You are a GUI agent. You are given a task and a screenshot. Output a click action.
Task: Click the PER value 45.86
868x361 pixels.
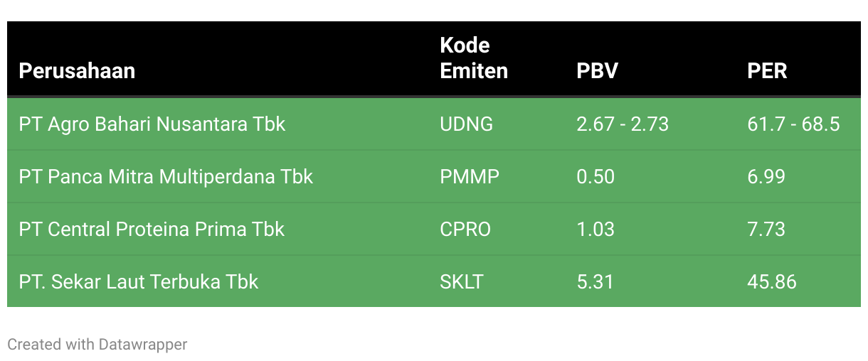click(771, 282)
